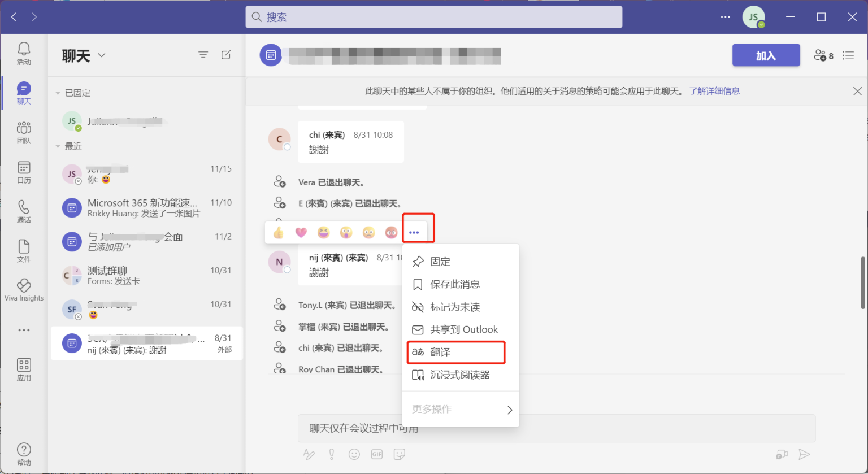Open the 了解详细信息 link
The image size is (868, 474).
pos(714,91)
